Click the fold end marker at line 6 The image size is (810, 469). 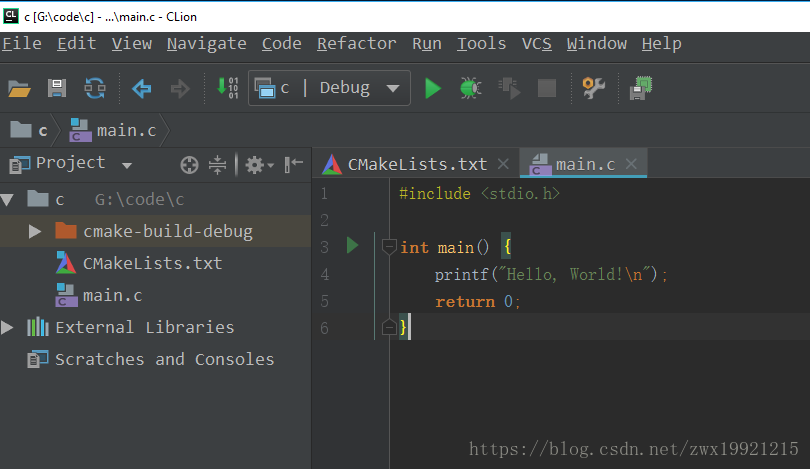tap(389, 327)
